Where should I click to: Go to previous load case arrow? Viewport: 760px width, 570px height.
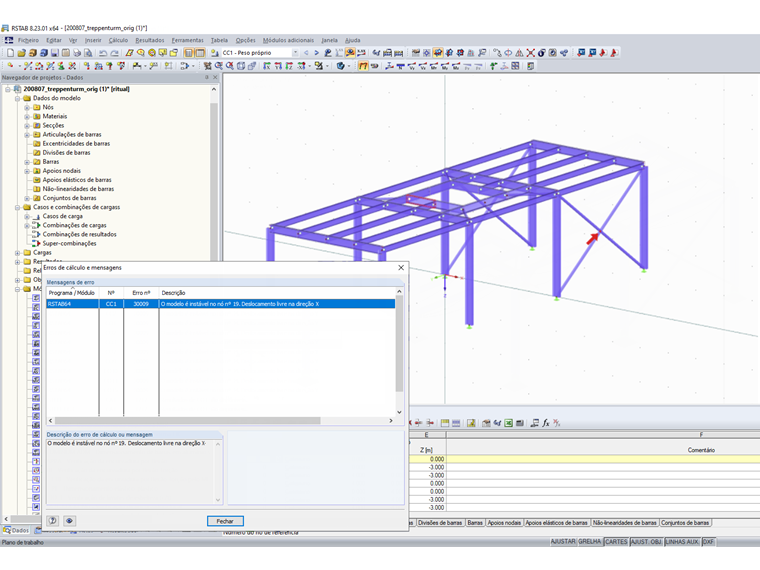pyautogui.click(x=306, y=53)
